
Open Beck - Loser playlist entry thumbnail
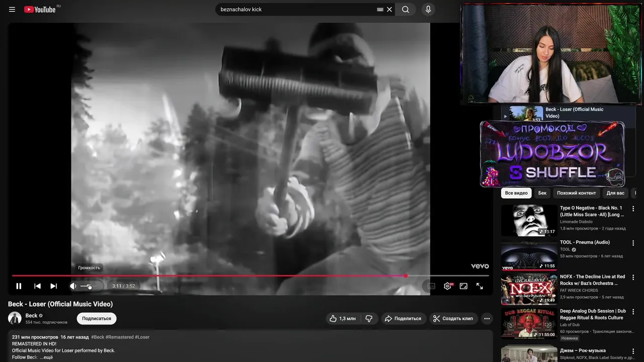coord(526,113)
